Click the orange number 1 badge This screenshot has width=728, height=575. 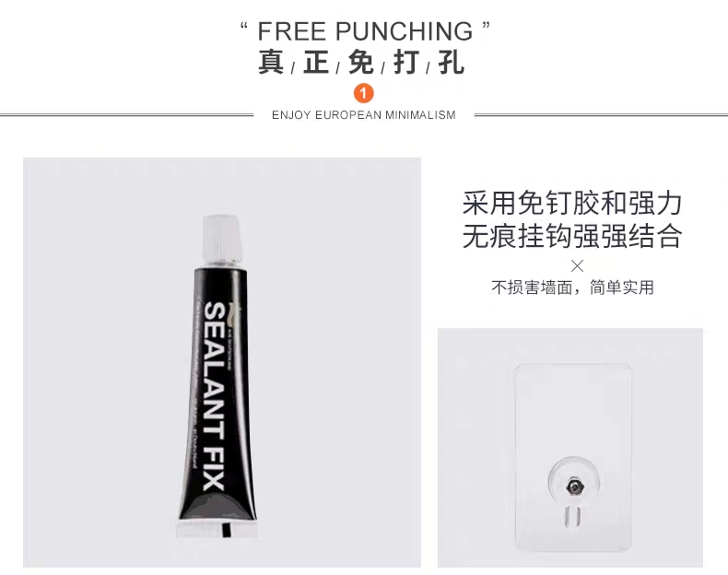coord(363,93)
